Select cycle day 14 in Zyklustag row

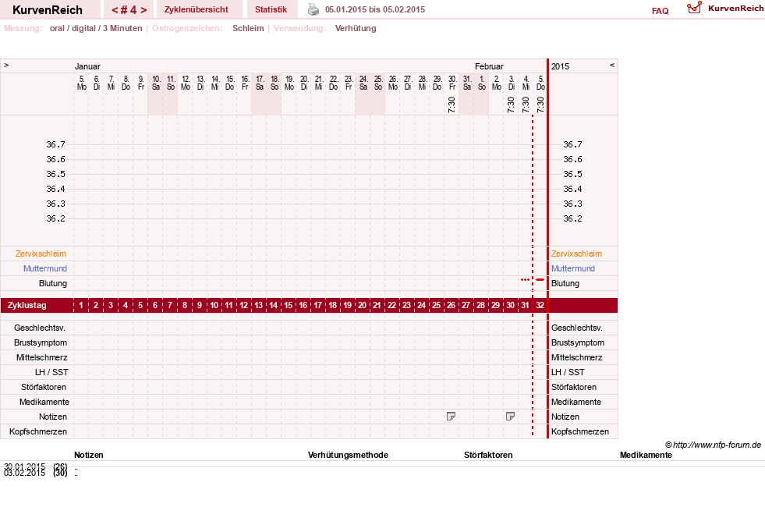pos(273,305)
